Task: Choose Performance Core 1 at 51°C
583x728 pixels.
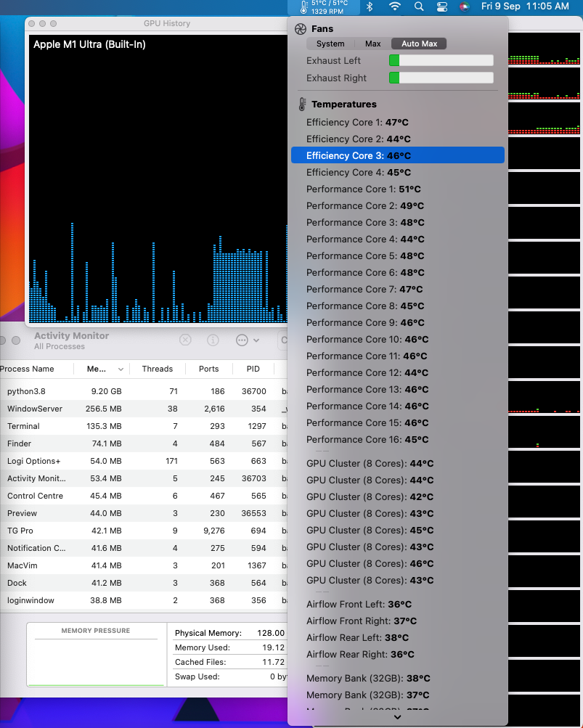Action: click(398, 189)
